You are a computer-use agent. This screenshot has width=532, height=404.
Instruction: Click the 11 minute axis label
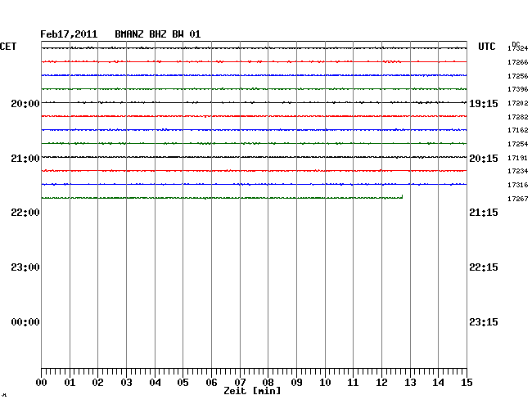click(x=353, y=383)
